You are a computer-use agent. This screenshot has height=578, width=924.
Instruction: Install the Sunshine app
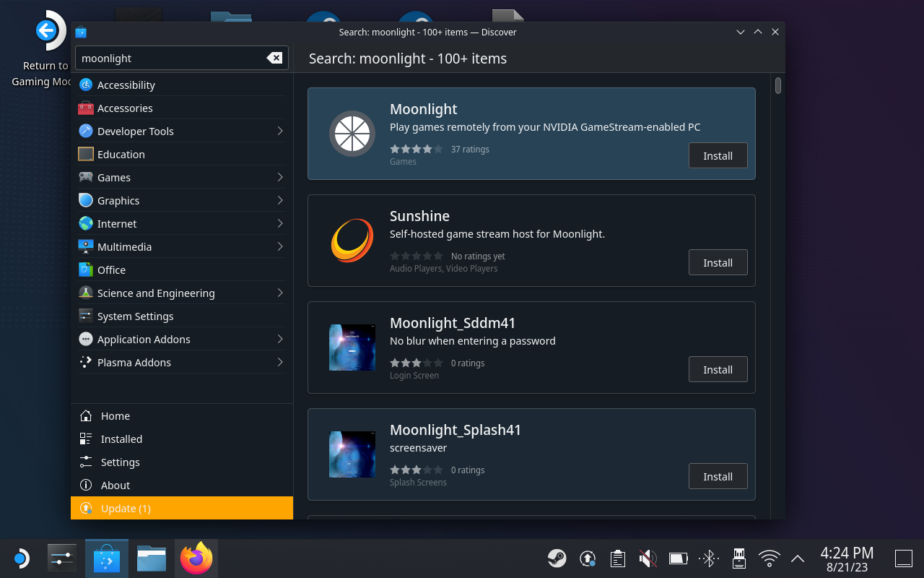[718, 263]
